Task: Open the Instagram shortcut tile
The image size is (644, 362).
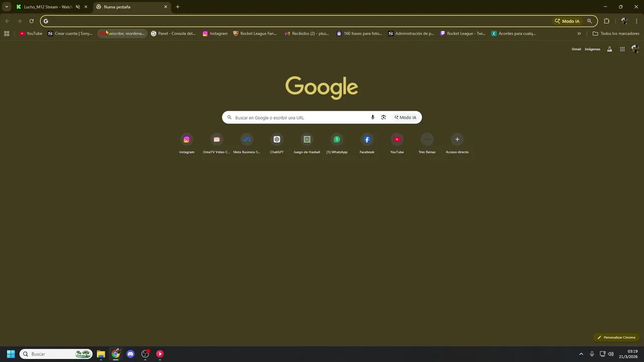Action: coord(187,143)
